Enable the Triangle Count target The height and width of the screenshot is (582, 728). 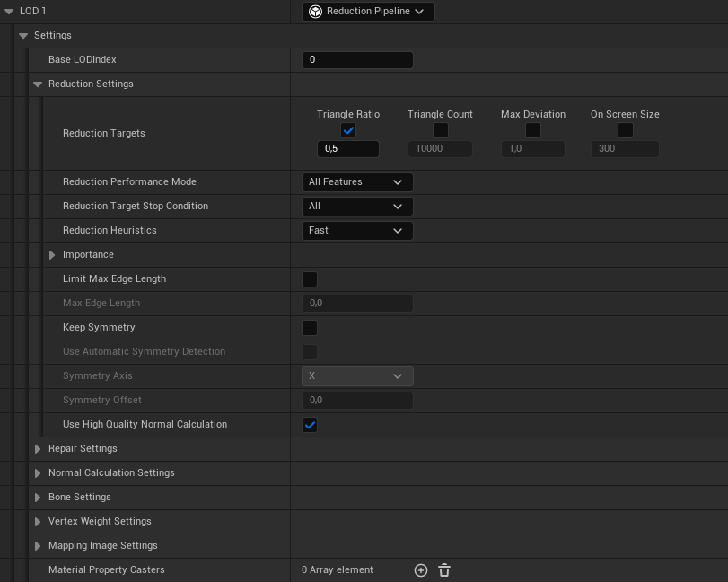click(440, 130)
